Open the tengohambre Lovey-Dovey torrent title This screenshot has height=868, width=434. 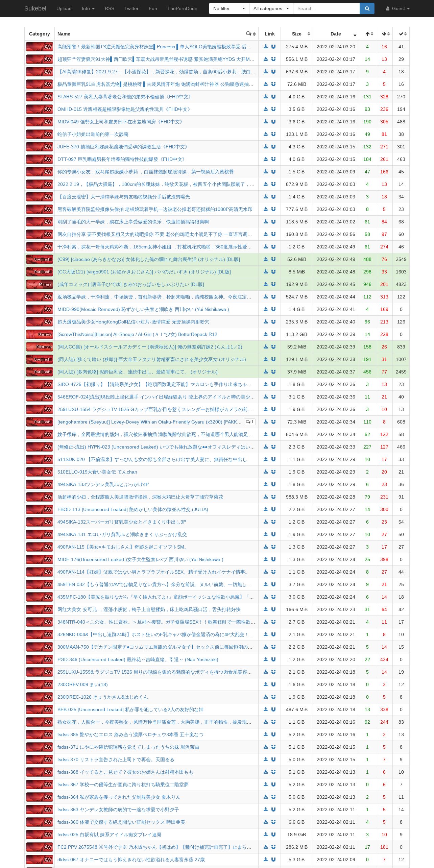tap(149, 422)
